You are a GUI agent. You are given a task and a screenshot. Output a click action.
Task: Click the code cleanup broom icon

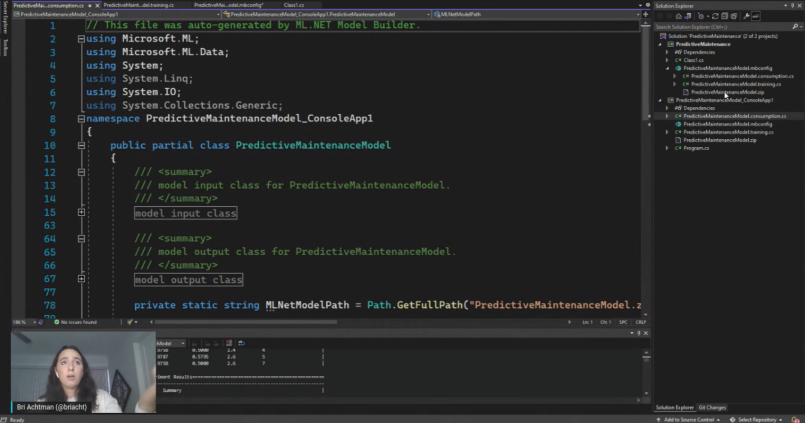click(130, 322)
